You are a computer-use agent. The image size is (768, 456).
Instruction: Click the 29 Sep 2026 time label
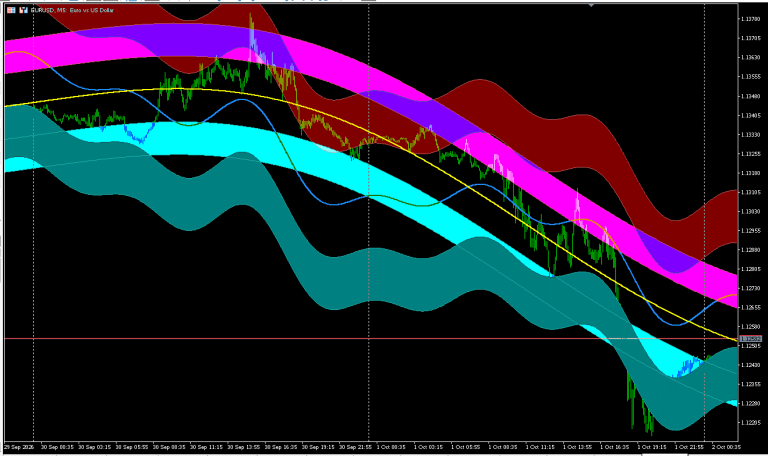click(19, 447)
